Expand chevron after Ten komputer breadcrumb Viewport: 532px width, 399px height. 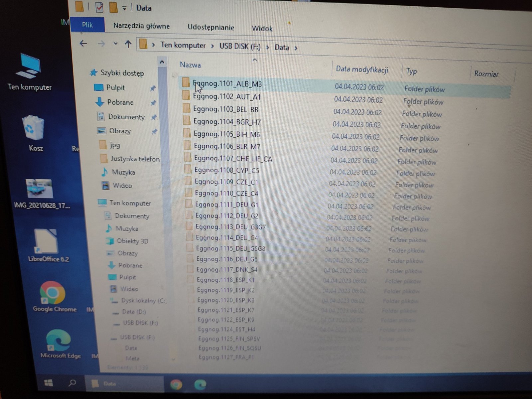click(212, 46)
